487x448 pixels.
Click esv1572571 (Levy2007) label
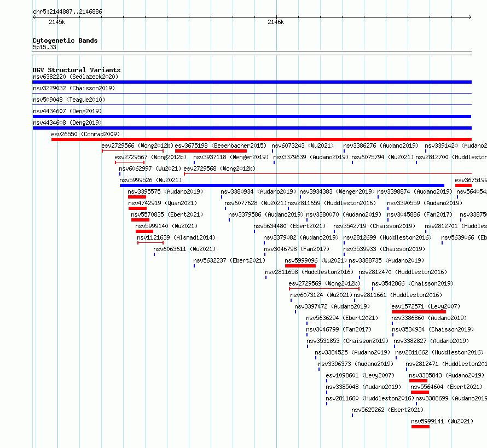[426, 306]
